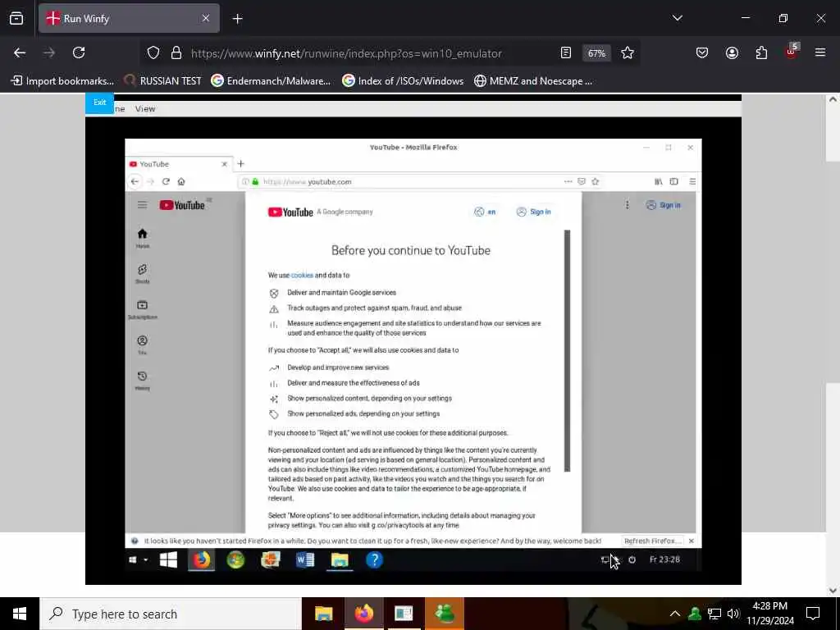Image resolution: width=840 pixels, height=630 pixels.
Task: Click Sign in on the YouTube page header
Action: click(x=663, y=204)
